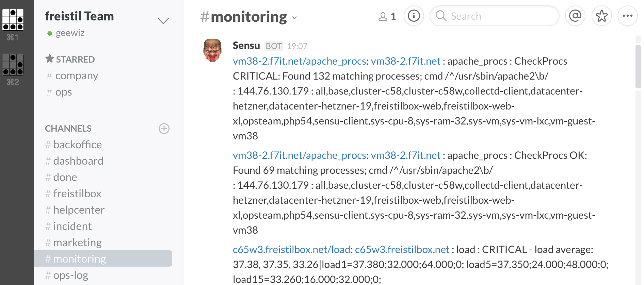Click the message pane scrollbar
644x285 pixels.
pos(638,66)
